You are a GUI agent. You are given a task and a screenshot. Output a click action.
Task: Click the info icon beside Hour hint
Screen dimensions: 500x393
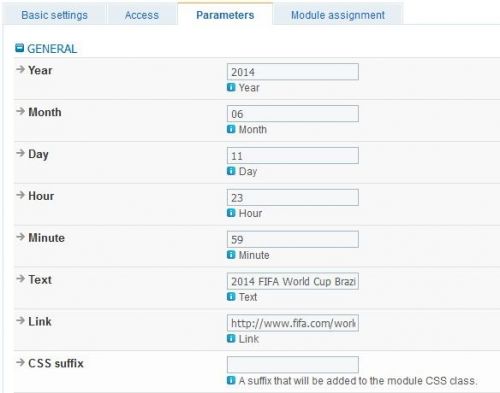231,213
